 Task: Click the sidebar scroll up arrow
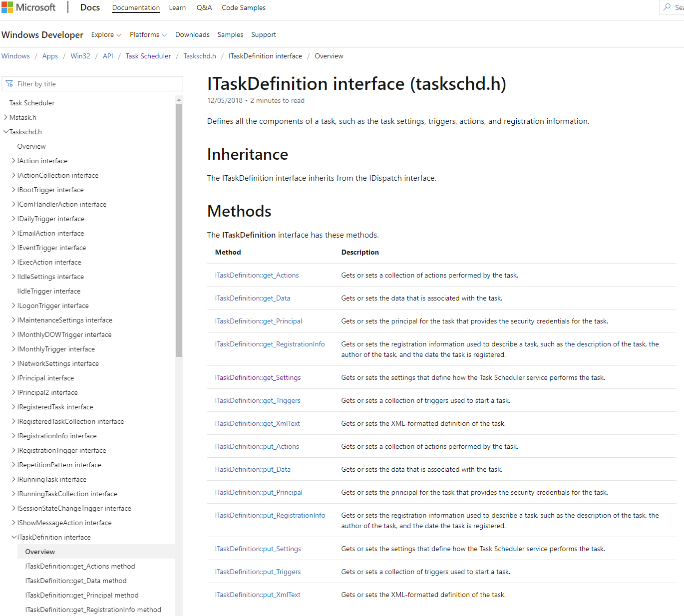[179, 100]
